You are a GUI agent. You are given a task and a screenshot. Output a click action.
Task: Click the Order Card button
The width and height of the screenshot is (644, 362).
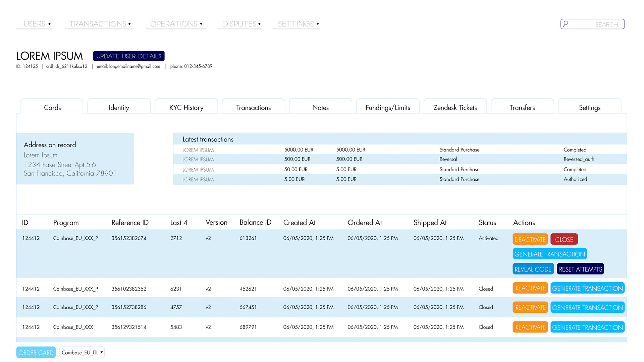pyautogui.click(x=36, y=352)
